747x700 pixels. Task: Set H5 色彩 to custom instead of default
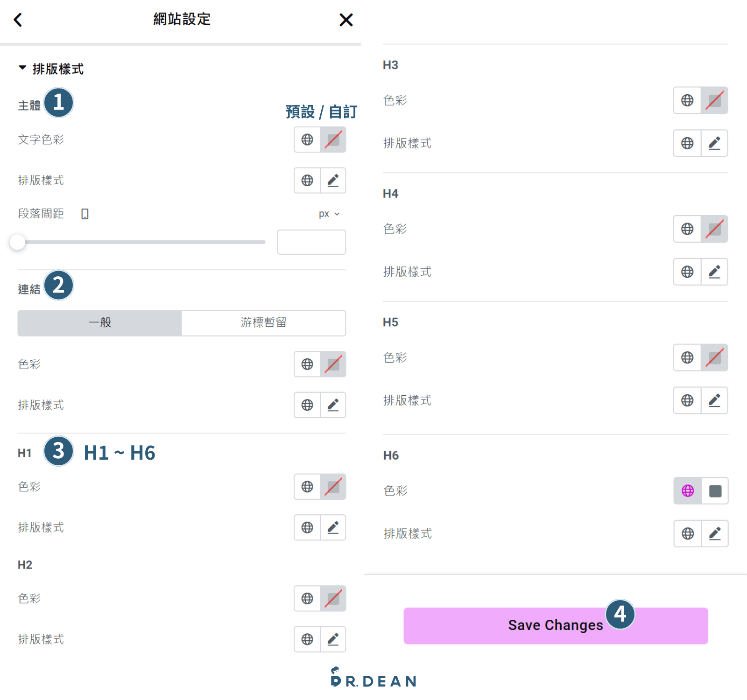714,357
